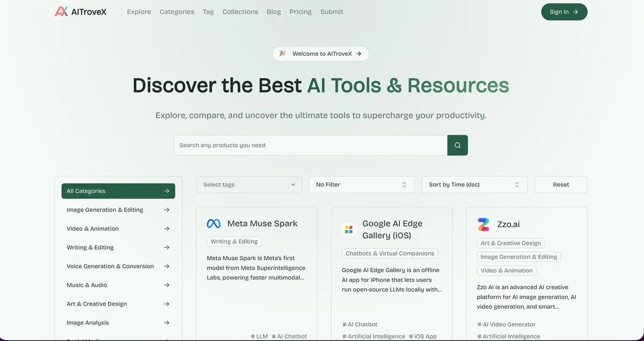Open the Zzo.ai title link
Screen dimensions: 644x341
508,224
